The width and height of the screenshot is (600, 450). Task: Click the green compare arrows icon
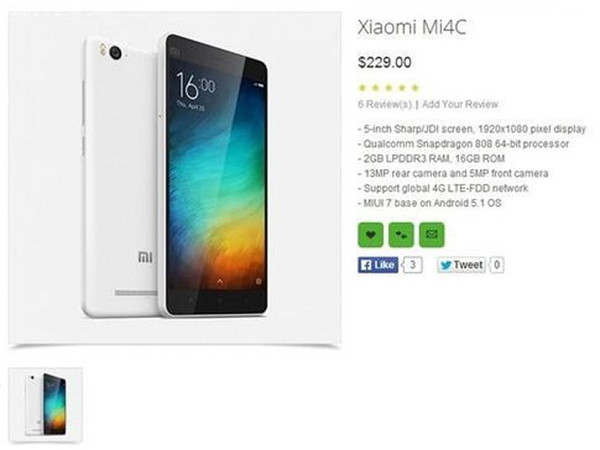point(401,235)
